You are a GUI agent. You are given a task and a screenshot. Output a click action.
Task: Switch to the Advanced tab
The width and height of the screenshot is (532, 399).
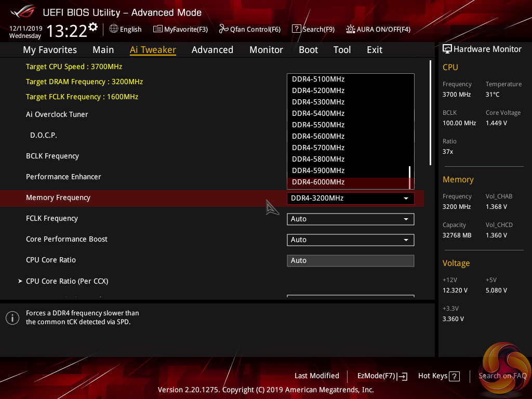coord(212,50)
